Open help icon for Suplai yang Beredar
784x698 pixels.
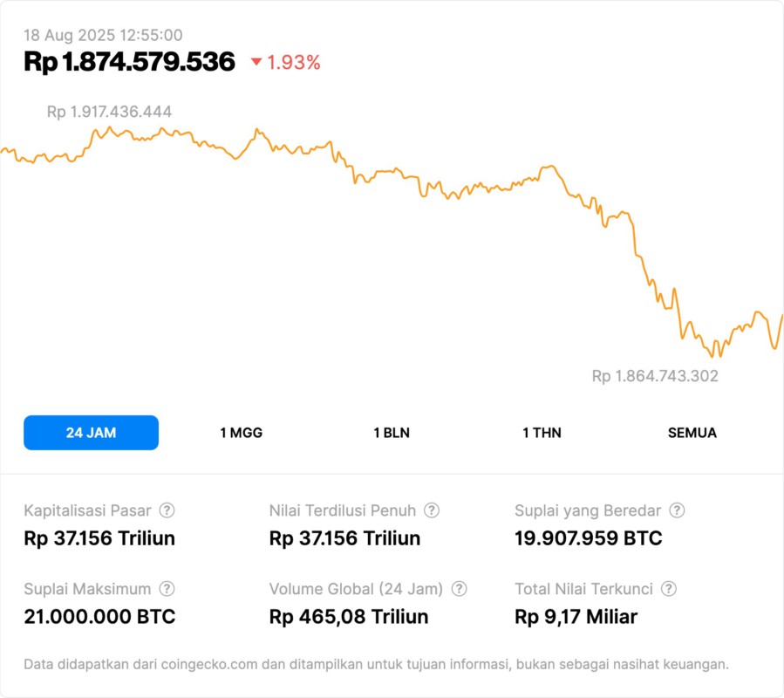pos(677,510)
